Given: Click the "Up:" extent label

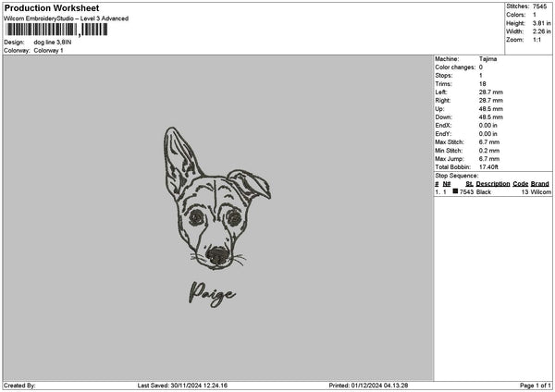Looking at the screenshot, I should (439, 109).
